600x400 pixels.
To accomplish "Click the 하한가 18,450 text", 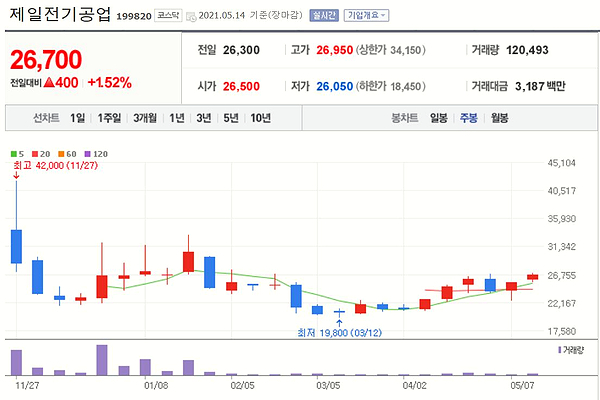I will pyautogui.click(x=391, y=87).
